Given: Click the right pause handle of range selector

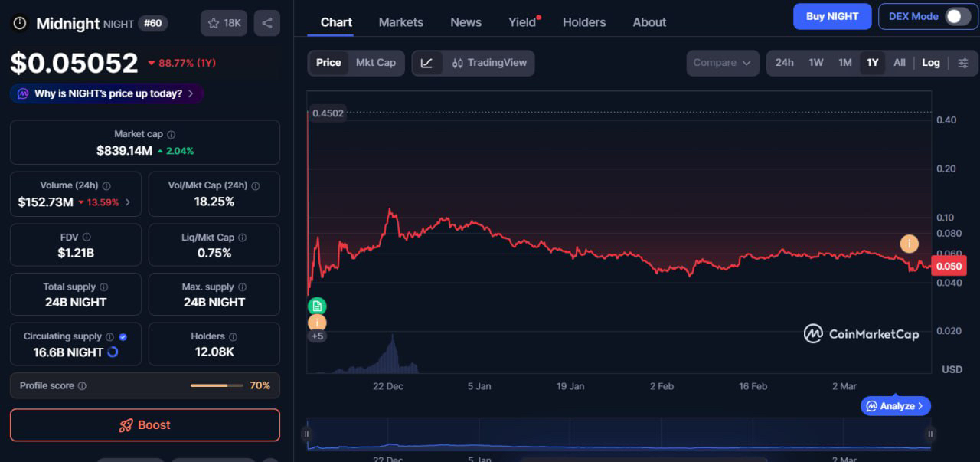Looking at the screenshot, I should point(930,434).
